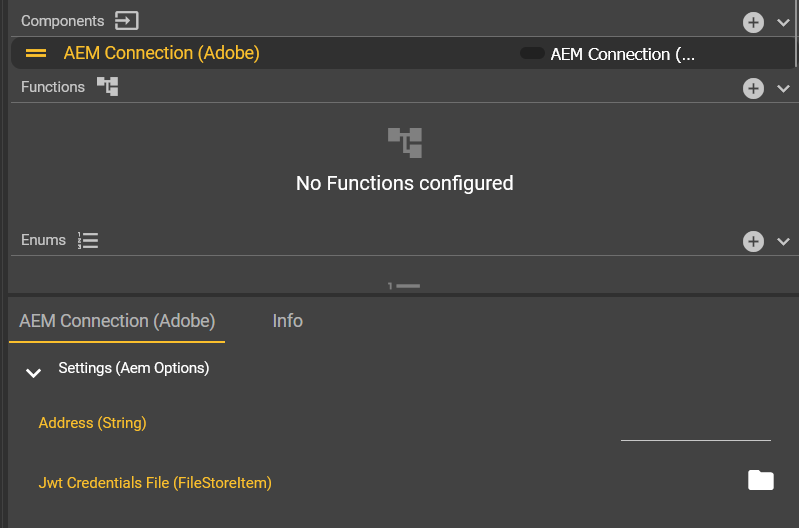The height and width of the screenshot is (528, 799).
Task: Click the panel splitter handle
Action: point(404,286)
